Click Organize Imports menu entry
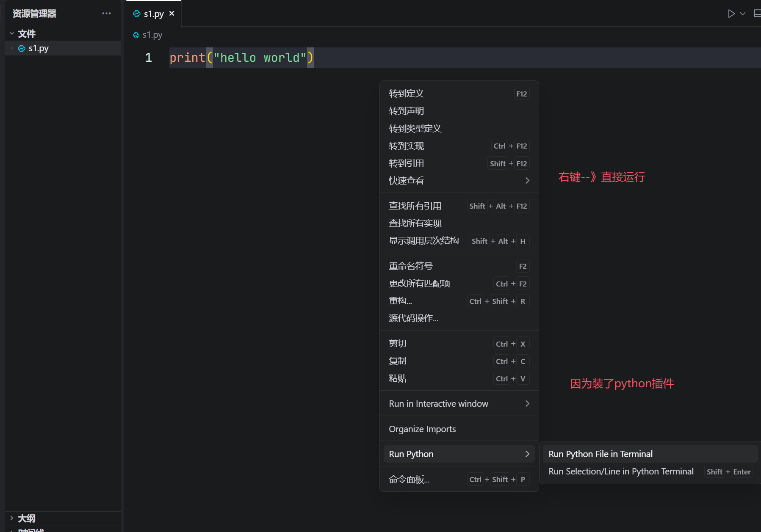 (459, 429)
